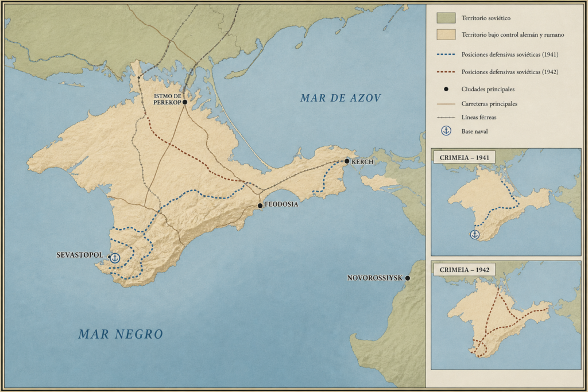Image resolution: width=588 pixels, height=392 pixels.
Task: Click the Territorio bajo control alemán y rumano text
Action: point(513,34)
